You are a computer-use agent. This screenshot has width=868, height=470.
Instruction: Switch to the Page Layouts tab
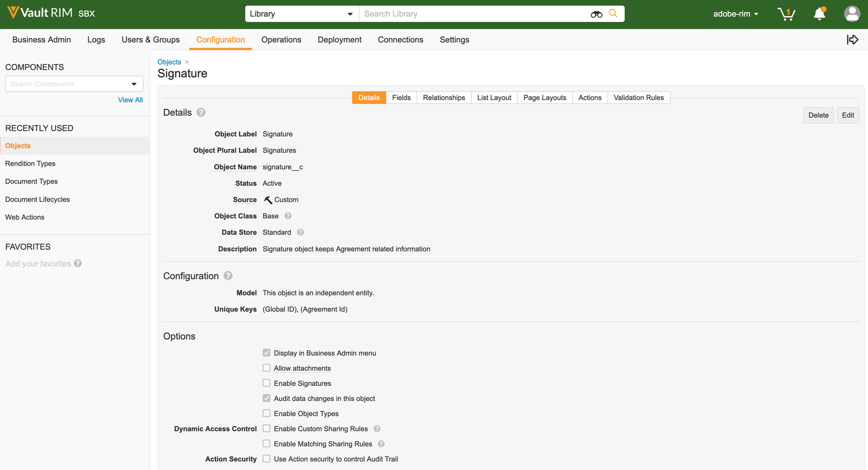click(545, 98)
